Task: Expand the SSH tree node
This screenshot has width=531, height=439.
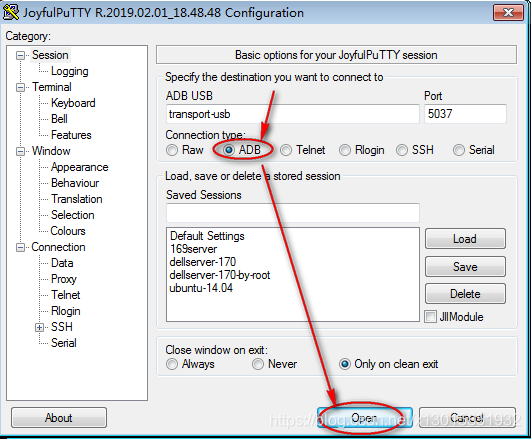Action: click(x=40, y=327)
